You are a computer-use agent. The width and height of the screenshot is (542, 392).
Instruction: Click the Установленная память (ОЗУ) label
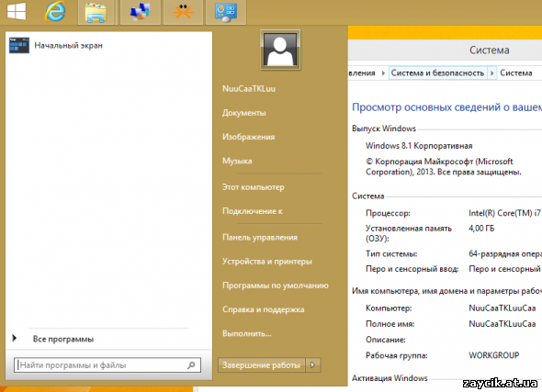pos(409,233)
